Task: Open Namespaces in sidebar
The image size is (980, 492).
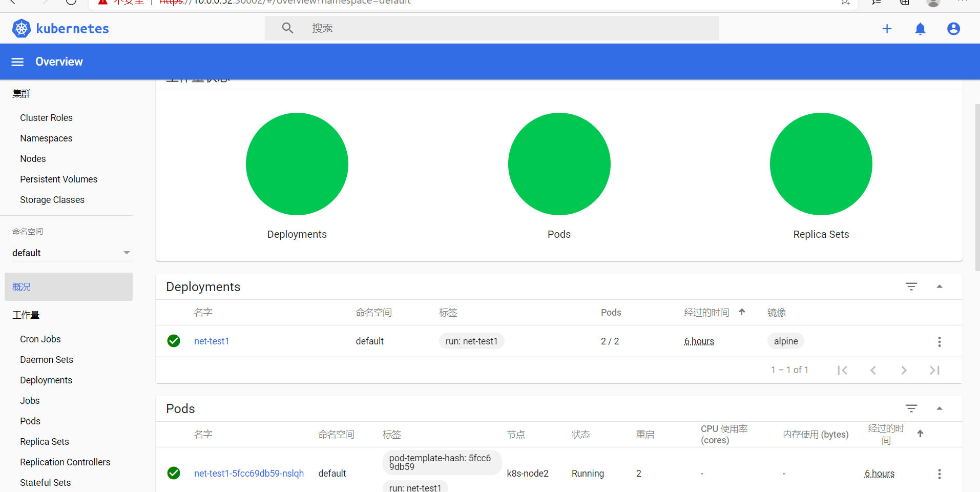Action: [x=46, y=138]
